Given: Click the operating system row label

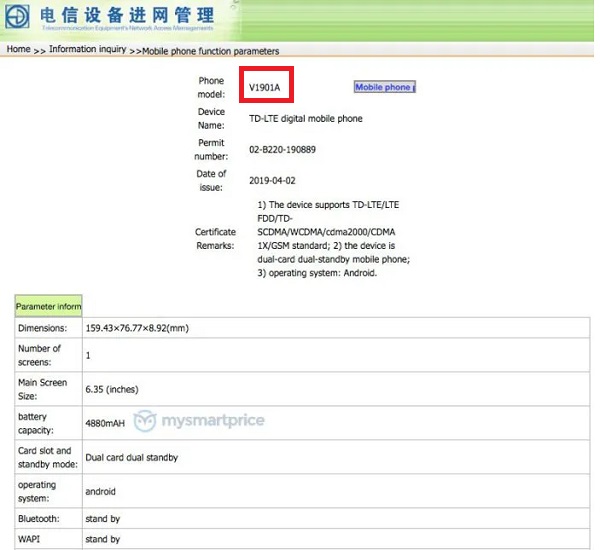Looking at the screenshot, I should coord(37,491).
